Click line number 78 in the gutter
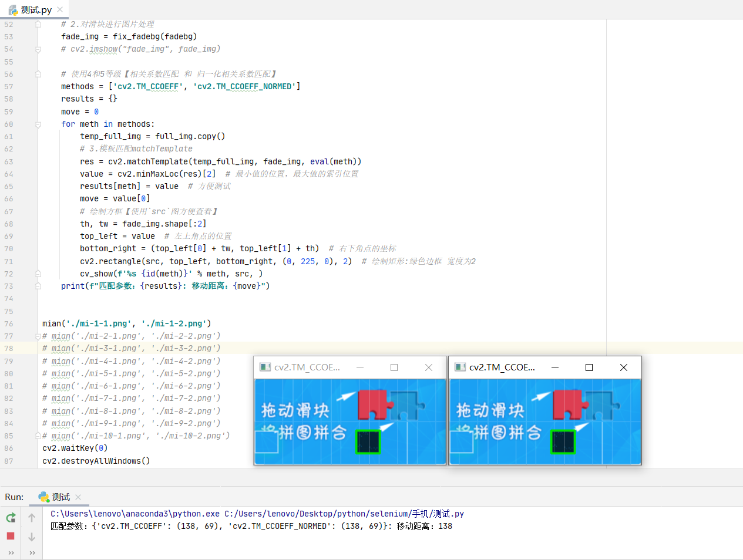Image resolution: width=743 pixels, height=560 pixels. click(x=9, y=348)
